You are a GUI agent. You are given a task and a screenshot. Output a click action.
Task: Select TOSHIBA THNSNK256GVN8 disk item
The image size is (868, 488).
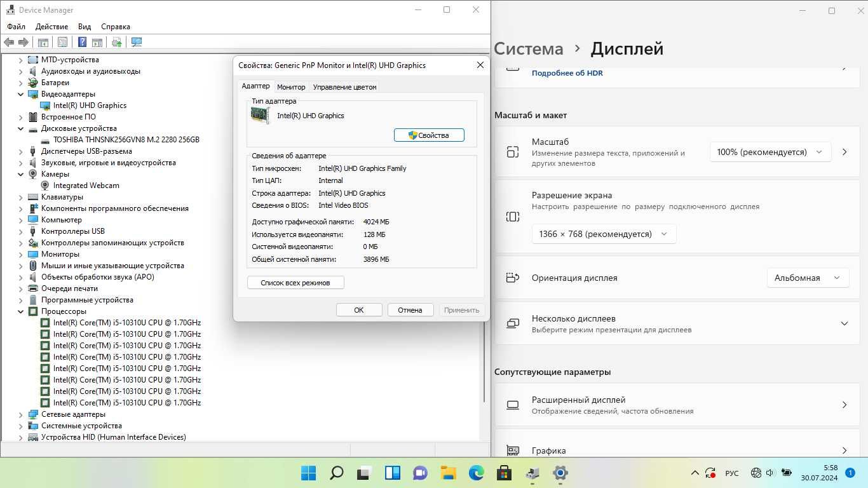(126, 140)
